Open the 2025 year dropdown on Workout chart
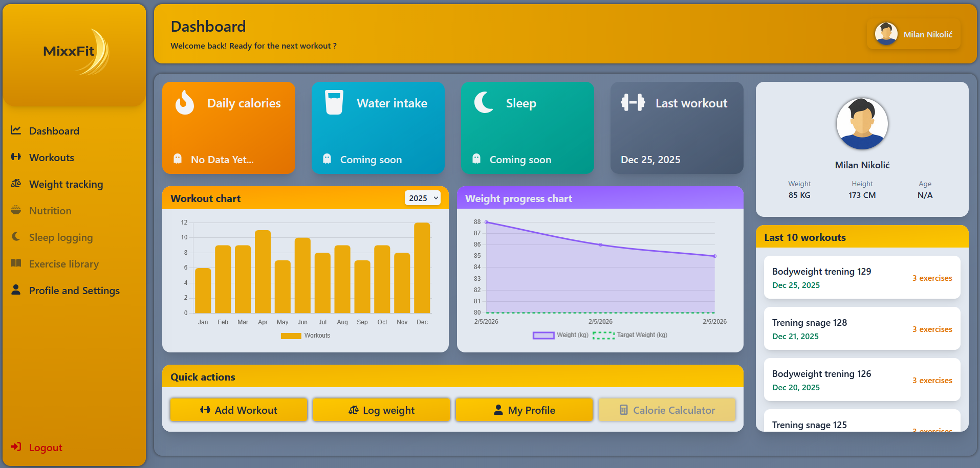The height and width of the screenshot is (468, 980). tap(423, 198)
